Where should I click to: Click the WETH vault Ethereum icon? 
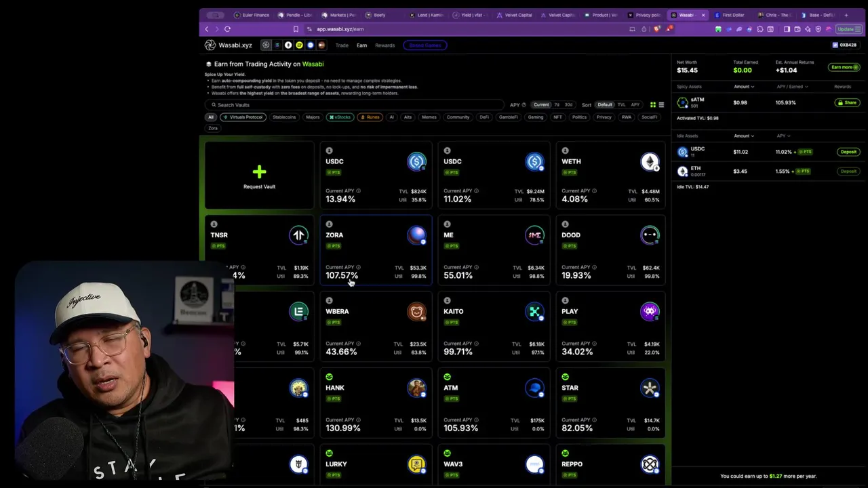[650, 162]
